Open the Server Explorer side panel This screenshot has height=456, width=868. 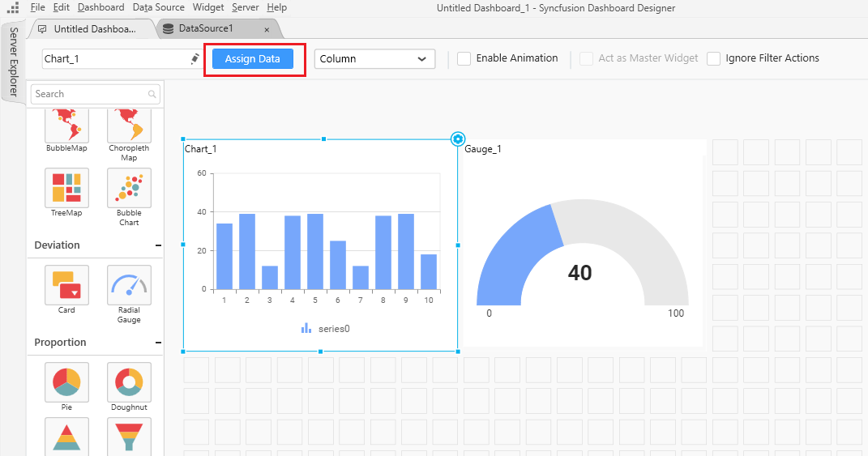click(13, 62)
